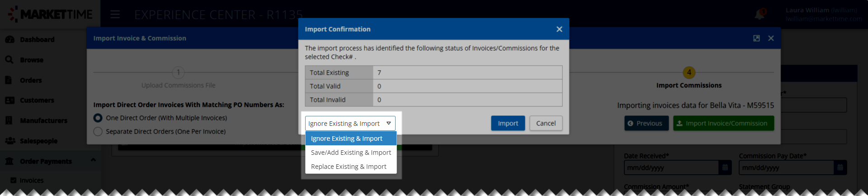
Task: Click the Browse magnifier icon
Action: pos(9,60)
